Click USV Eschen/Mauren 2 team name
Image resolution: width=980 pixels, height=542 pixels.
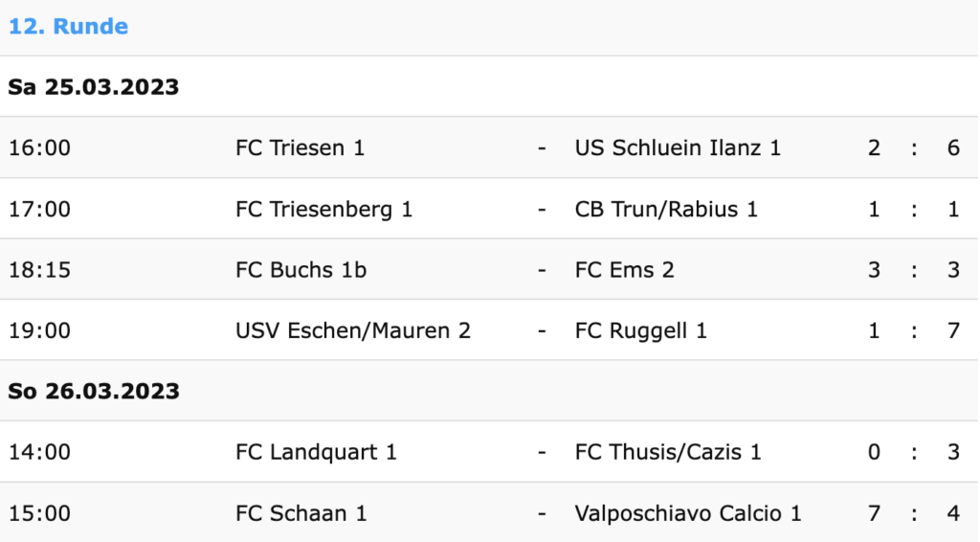(x=352, y=330)
